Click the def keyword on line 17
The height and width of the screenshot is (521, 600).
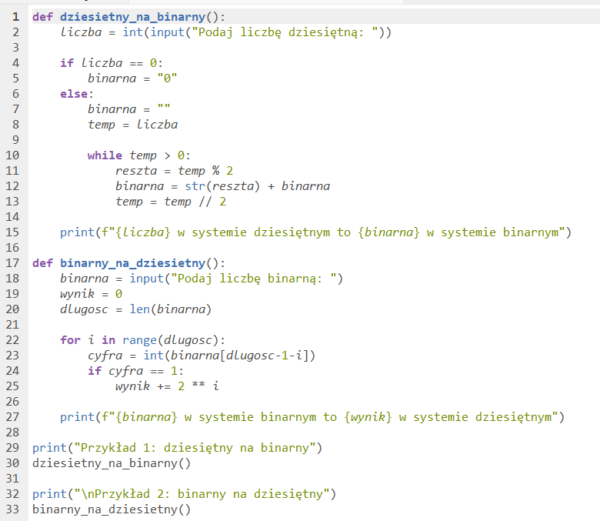(42, 263)
